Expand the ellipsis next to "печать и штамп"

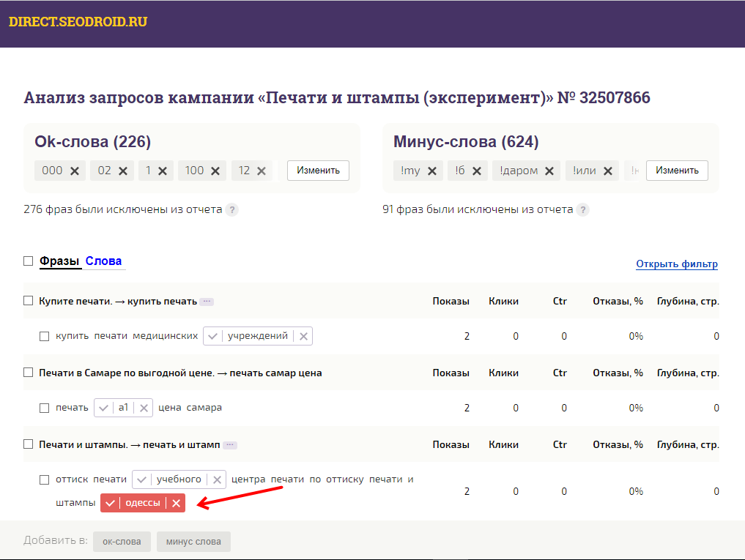[230, 445]
